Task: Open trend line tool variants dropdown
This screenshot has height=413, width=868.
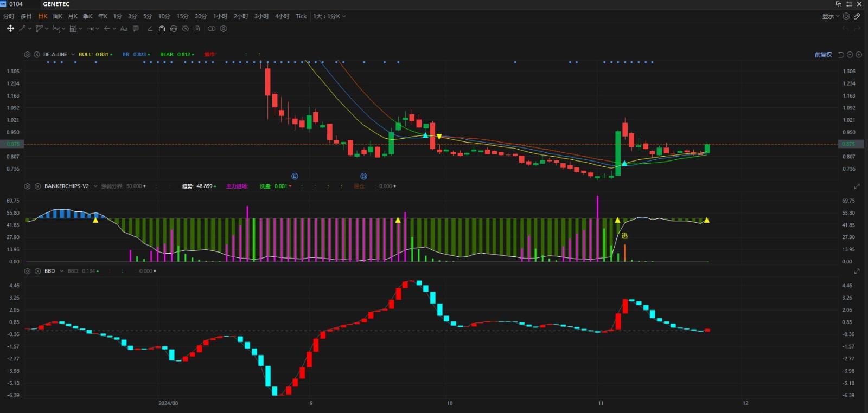Action: pos(30,29)
